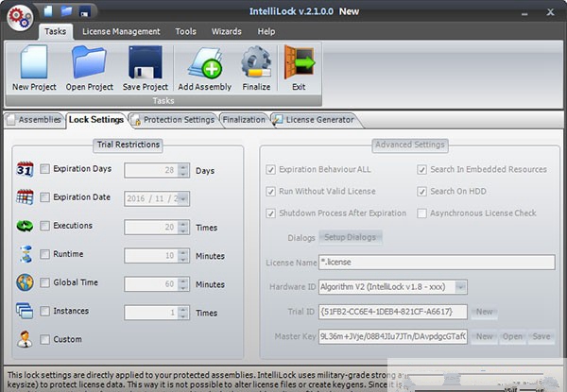Click the IntelliLock gears application logo
567x392 pixels.
tap(20, 18)
